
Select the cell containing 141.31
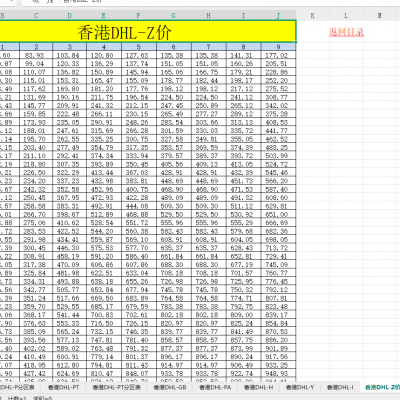point(244,55)
